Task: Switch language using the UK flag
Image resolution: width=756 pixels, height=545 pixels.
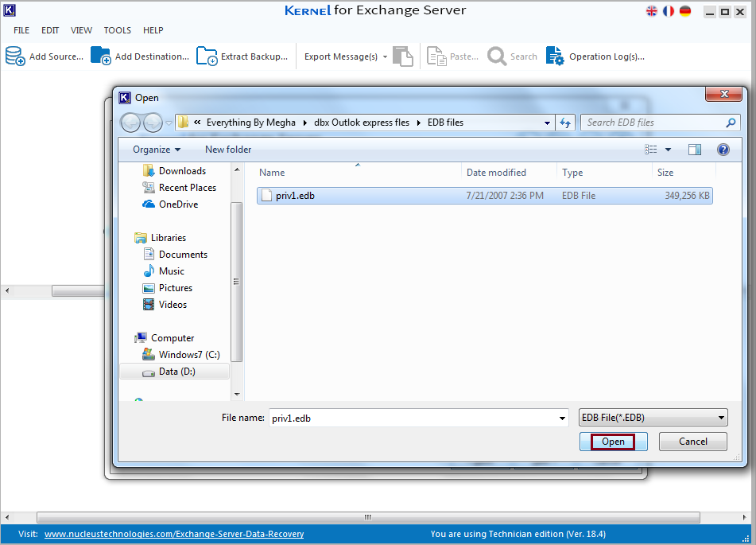Action: click(651, 11)
